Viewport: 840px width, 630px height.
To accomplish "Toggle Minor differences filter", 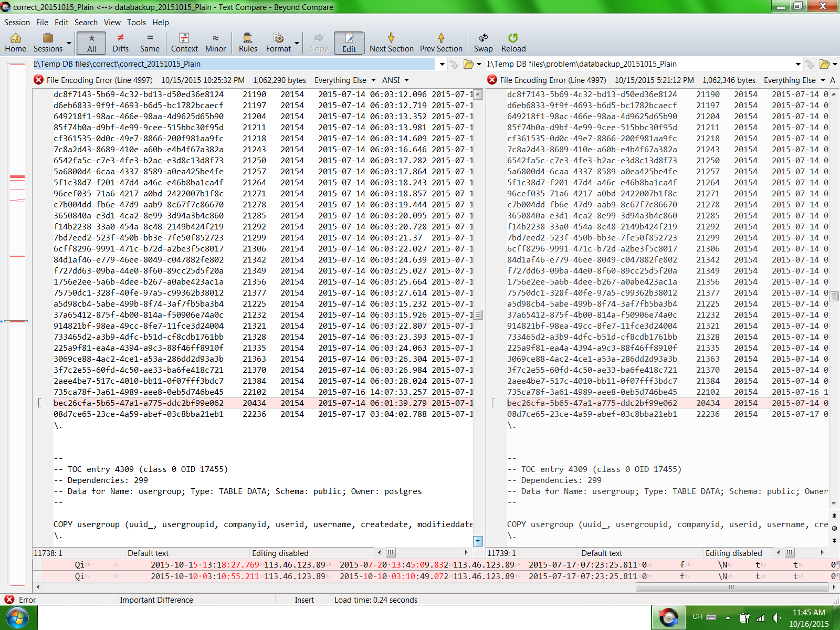I will (x=215, y=43).
